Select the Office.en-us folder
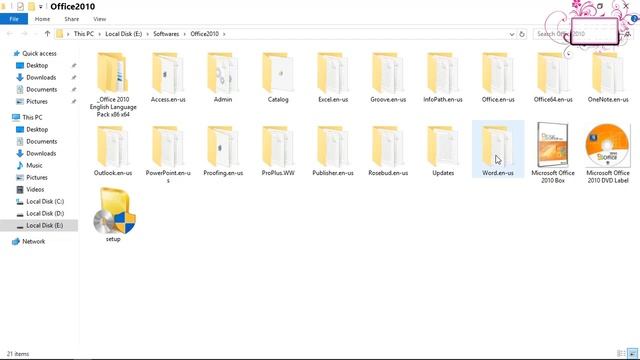This screenshot has width=640, height=360. (x=498, y=78)
